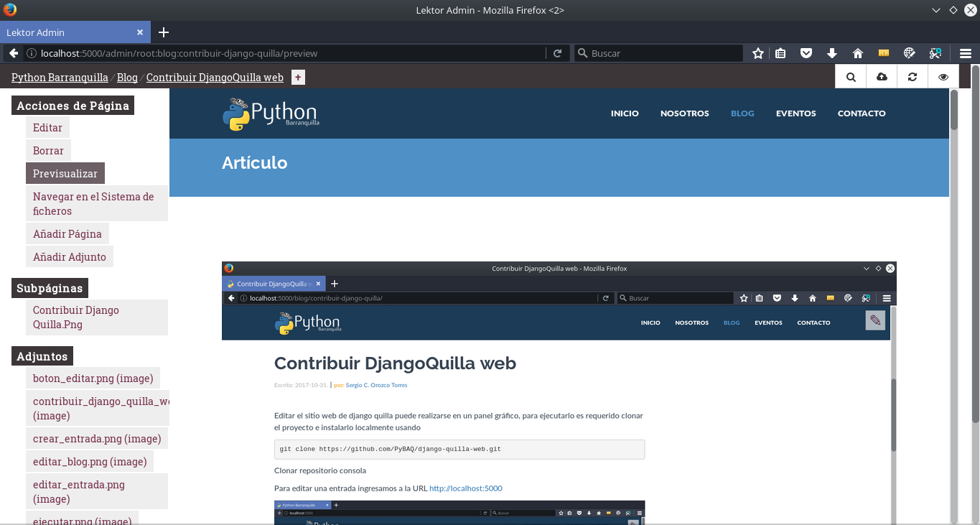Open a new browser tab
This screenshot has width=980, height=525.
point(164,32)
